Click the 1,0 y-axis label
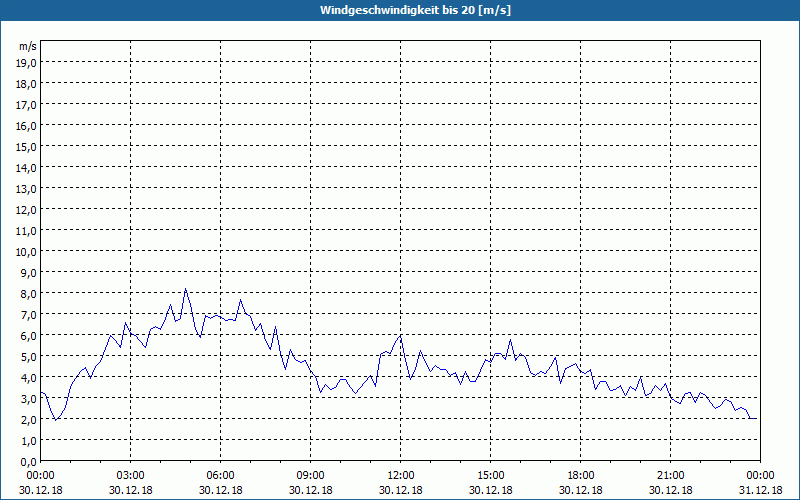 pos(29,441)
